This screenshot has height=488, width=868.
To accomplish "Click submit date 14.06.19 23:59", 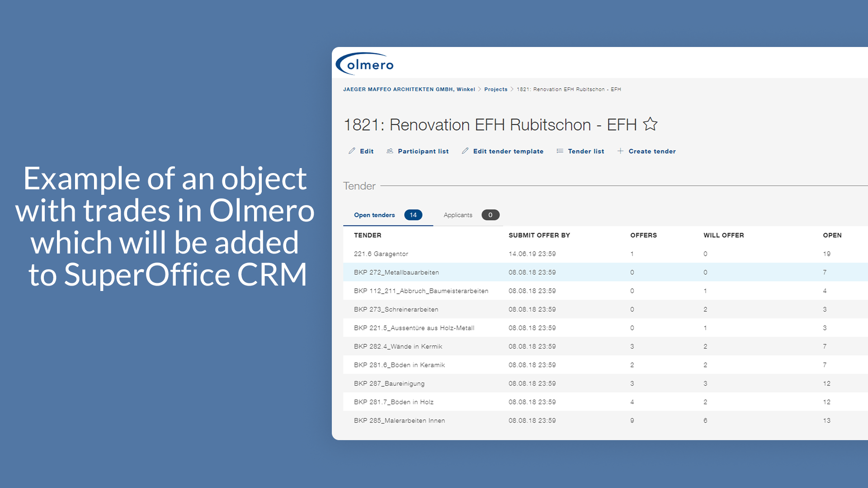I will (x=532, y=254).
